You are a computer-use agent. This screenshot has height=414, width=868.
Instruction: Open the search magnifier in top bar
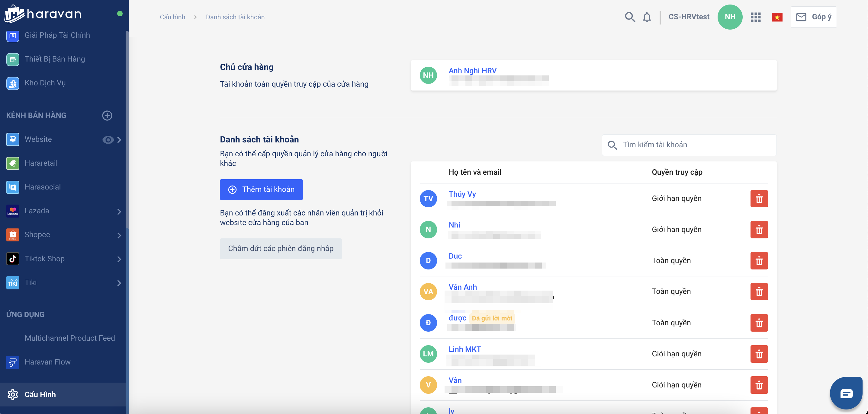629,17
